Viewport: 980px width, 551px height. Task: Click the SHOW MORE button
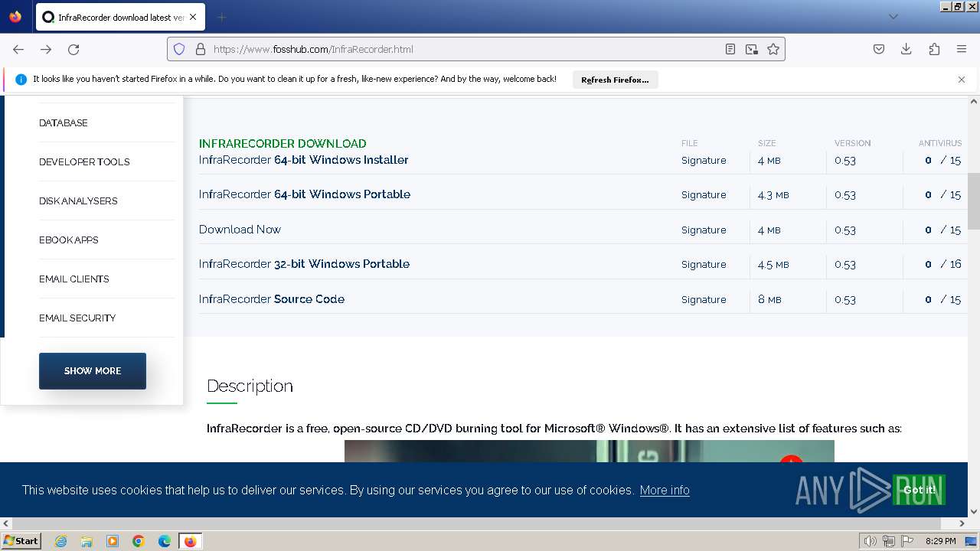(x=93, y=370)
